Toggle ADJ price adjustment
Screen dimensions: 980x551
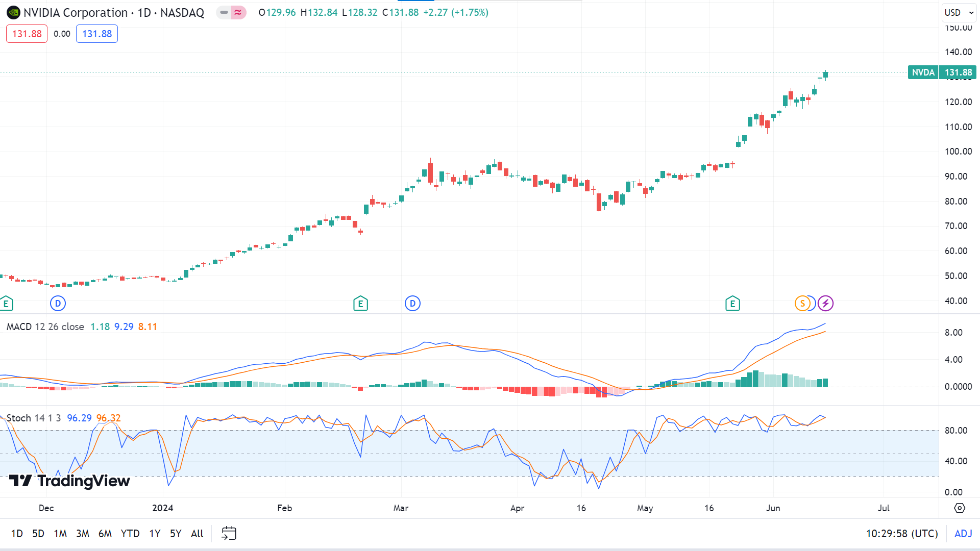pos(963,534)
